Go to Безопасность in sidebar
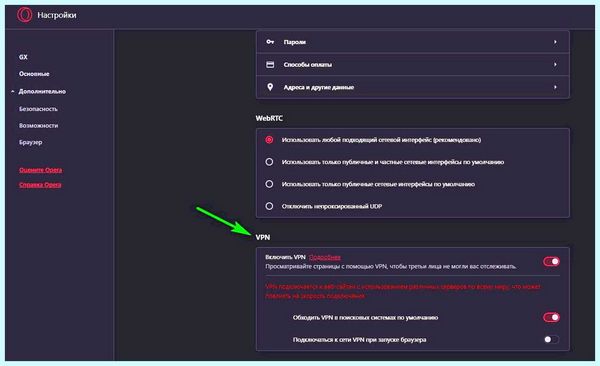Viewport: 600px width, 366px height. tap(38, 109)
